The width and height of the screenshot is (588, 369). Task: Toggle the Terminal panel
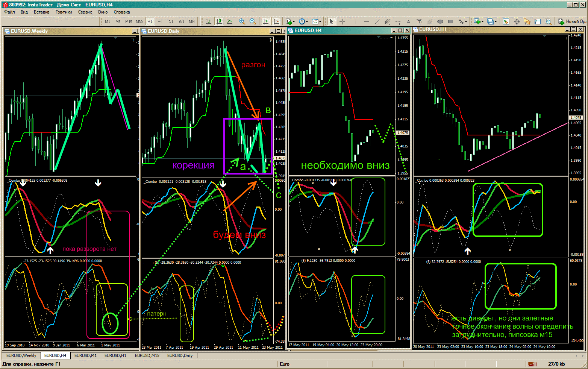[x=538, y=21]
